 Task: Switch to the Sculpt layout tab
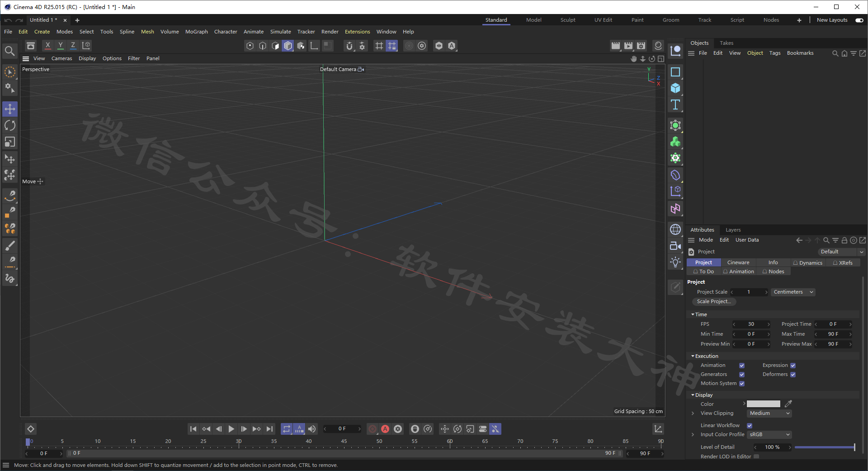(x=568, y=20)
